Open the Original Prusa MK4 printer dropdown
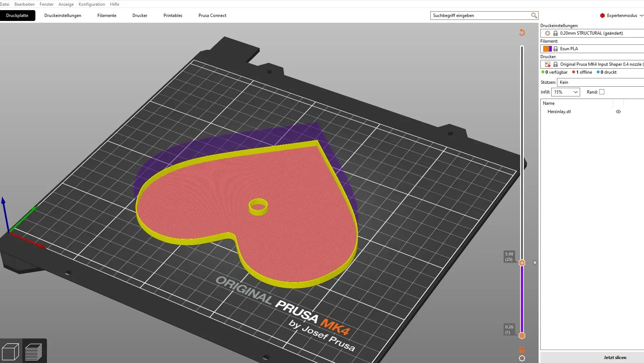This screenshot has width=644, height=363. pos(592,64)
